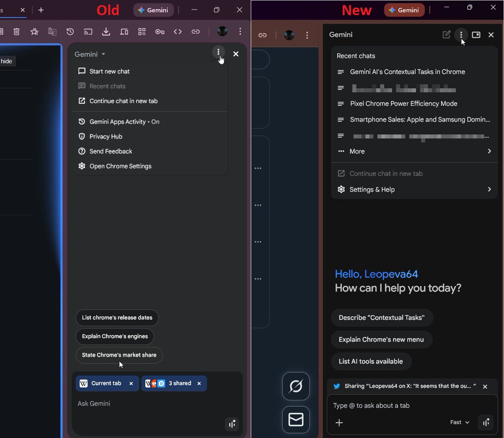
Task: Select the Cast icon to cast this tab
Action: (88, 31)
